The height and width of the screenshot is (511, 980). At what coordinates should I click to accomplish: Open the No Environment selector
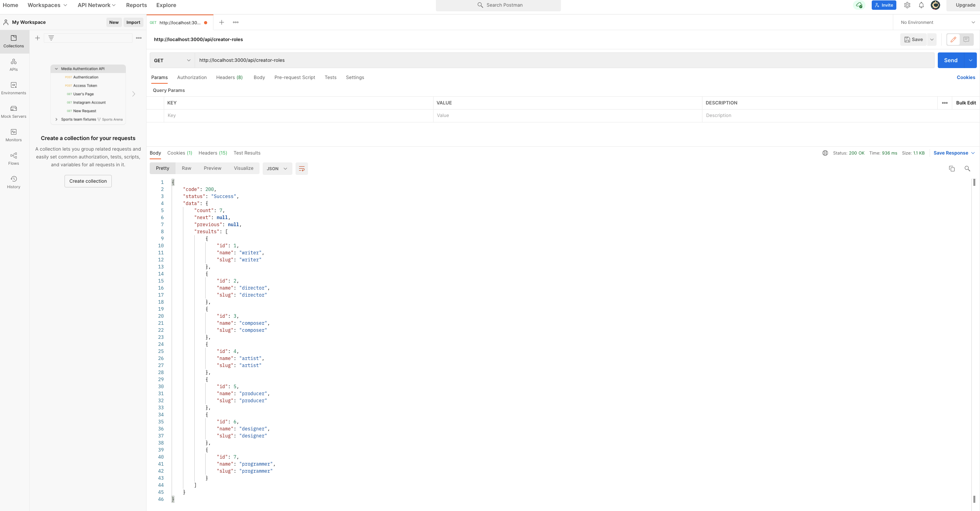tap(937, 22)
